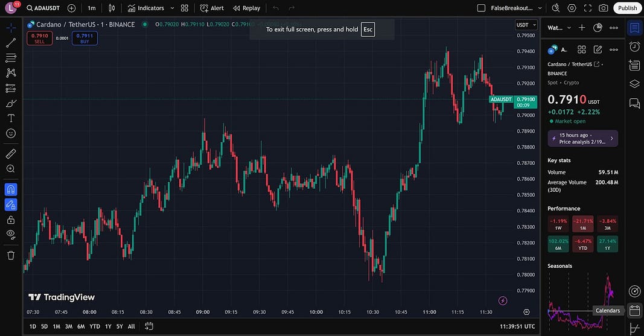The width and height of the screenshot is (644, 336).
Task: Open the candlestick chart type menu
Action: (x=112, y=8)
